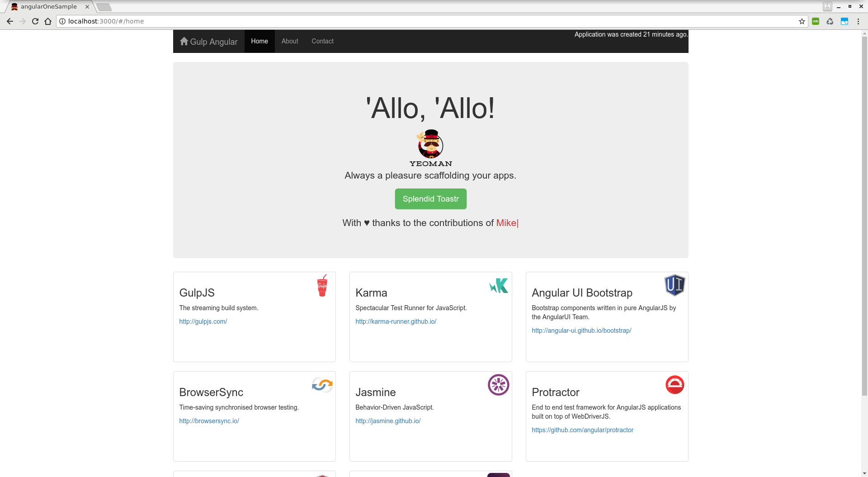Click the page vertical scrollbar thumb
The width and height of the screenshot is (868, 477).
pos(864,217)
